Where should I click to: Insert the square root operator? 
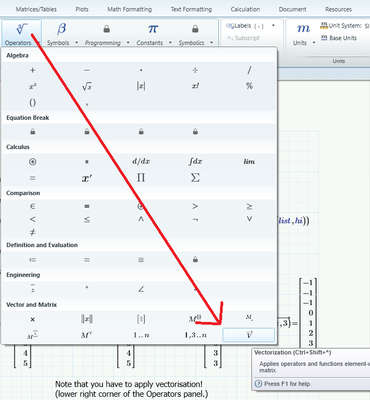click(87, 86)
